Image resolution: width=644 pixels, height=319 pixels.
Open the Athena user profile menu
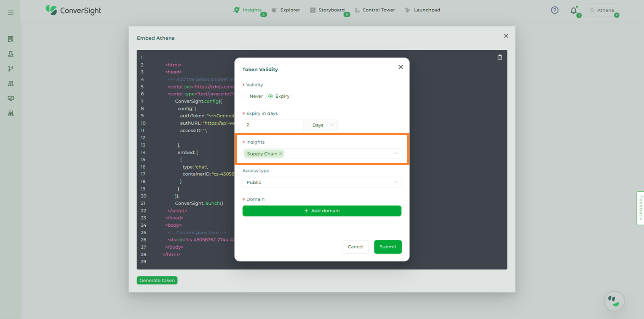pos(602,11)
